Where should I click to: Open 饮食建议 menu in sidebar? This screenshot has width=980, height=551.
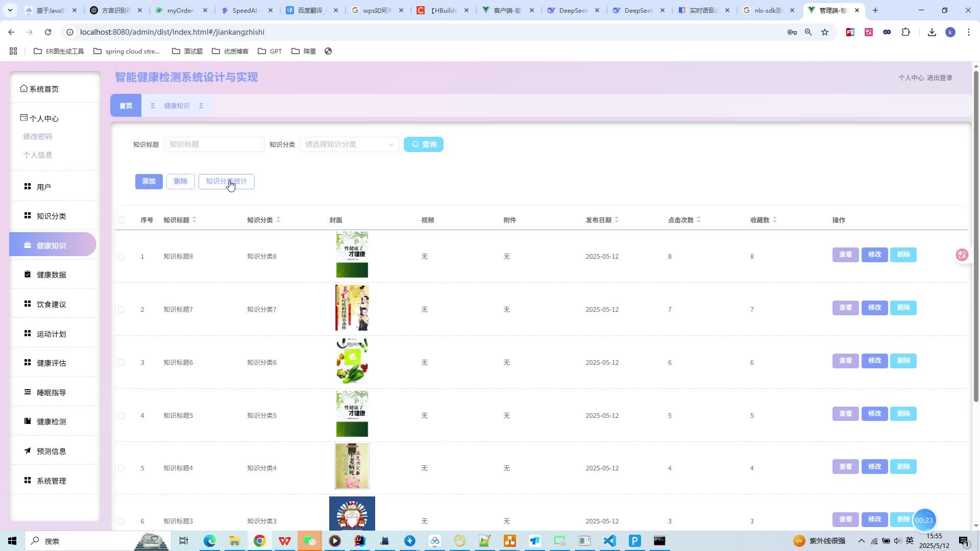coord(51,305)
